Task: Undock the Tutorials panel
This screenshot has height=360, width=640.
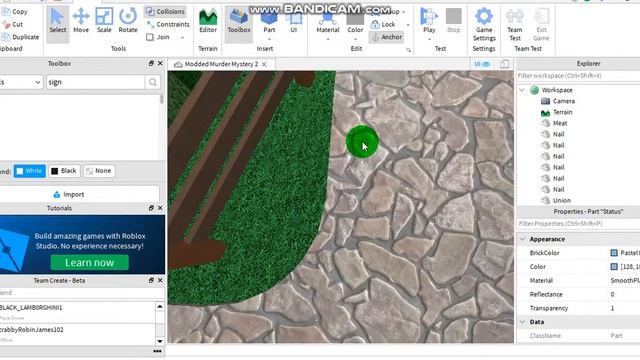Action: (x=151, y=208)
